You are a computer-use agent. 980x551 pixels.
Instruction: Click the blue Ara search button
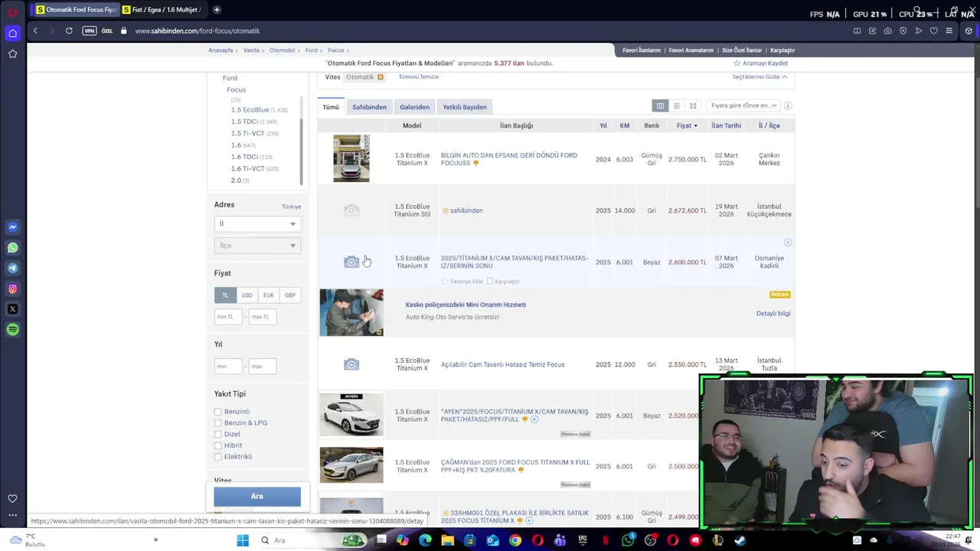click(x=257, y=497)
